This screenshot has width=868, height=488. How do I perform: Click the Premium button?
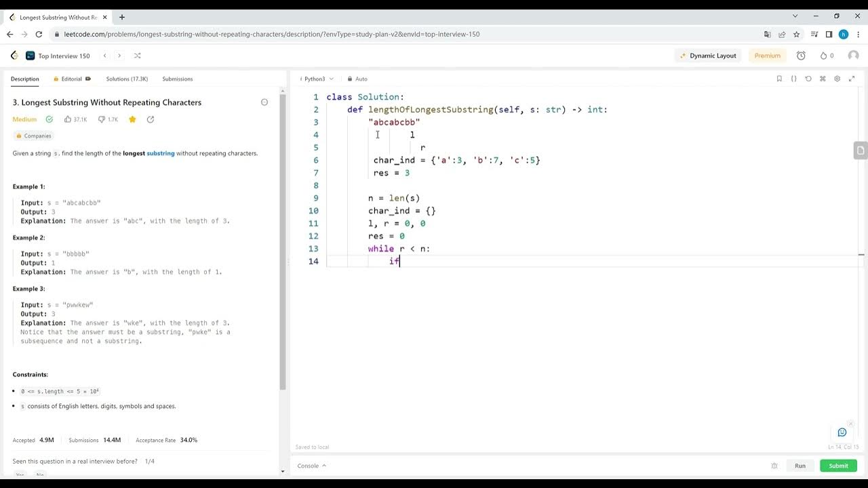(768, 56)
